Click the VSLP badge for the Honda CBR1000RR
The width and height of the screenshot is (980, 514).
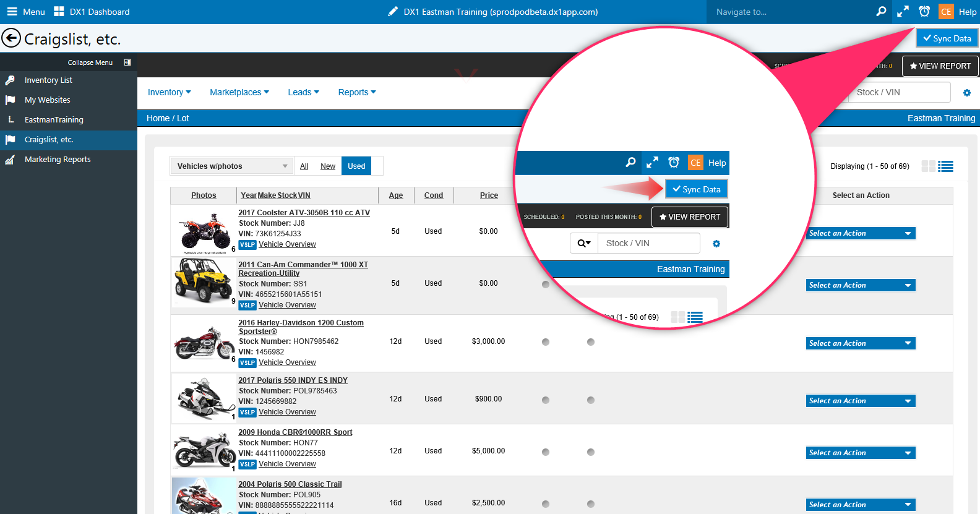click(x=247, y=465)
